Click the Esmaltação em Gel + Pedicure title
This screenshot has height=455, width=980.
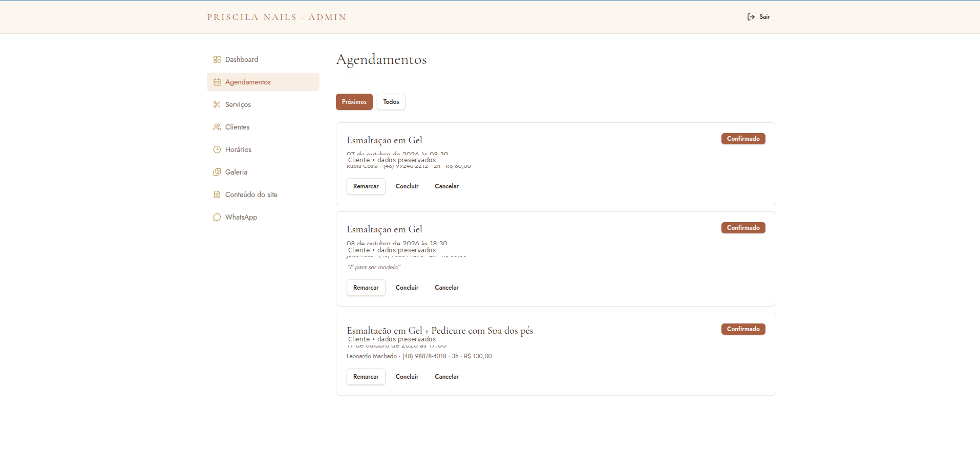(440, 331)
